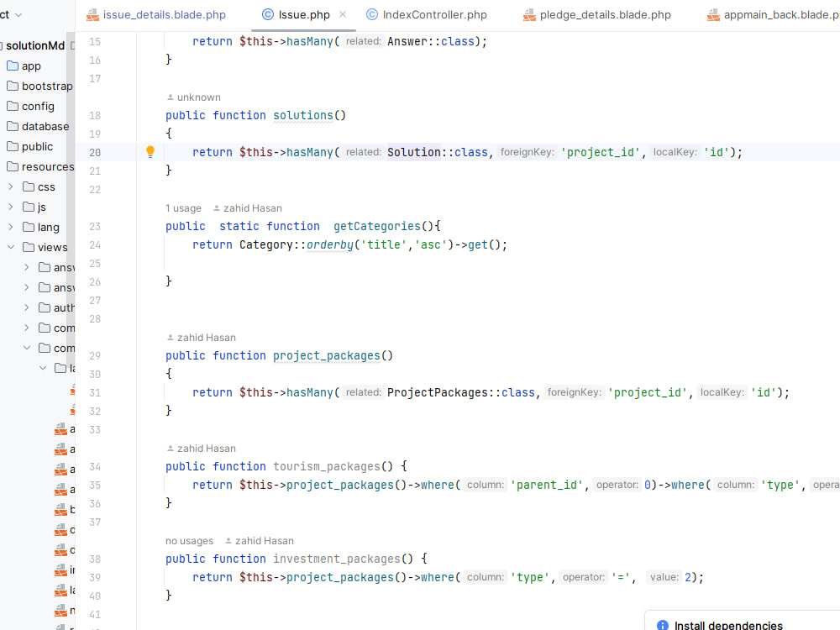
Task: Click the resources folder icon
Action: click(x=13, y=166)
